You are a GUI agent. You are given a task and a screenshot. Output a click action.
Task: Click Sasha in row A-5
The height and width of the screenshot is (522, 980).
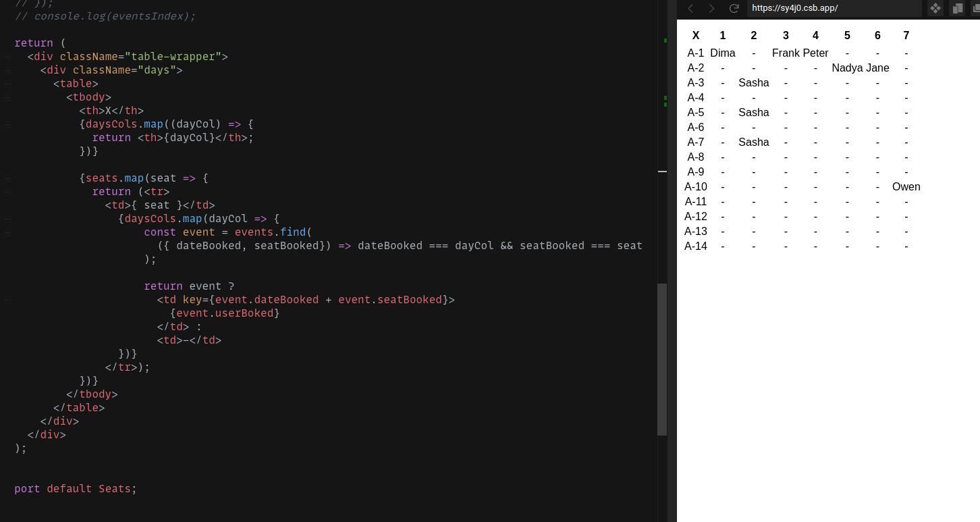click(x=754, y=112)
